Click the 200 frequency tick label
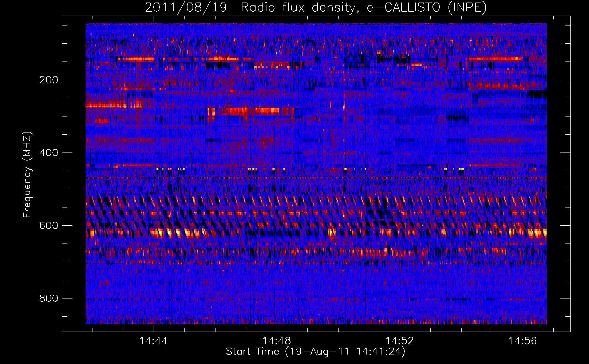This screenshot has height=364, width=589. click(x=49, y=80)
